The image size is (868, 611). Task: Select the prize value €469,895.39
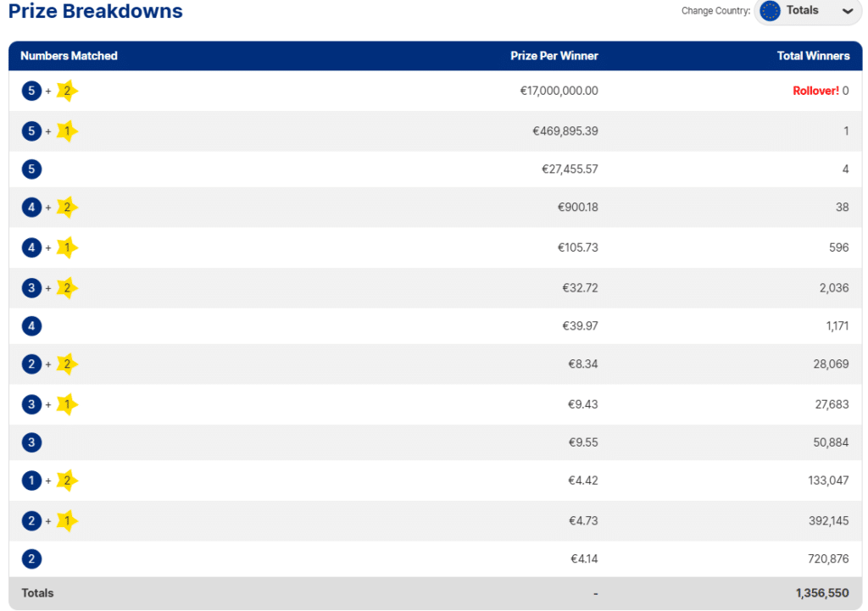565,131
